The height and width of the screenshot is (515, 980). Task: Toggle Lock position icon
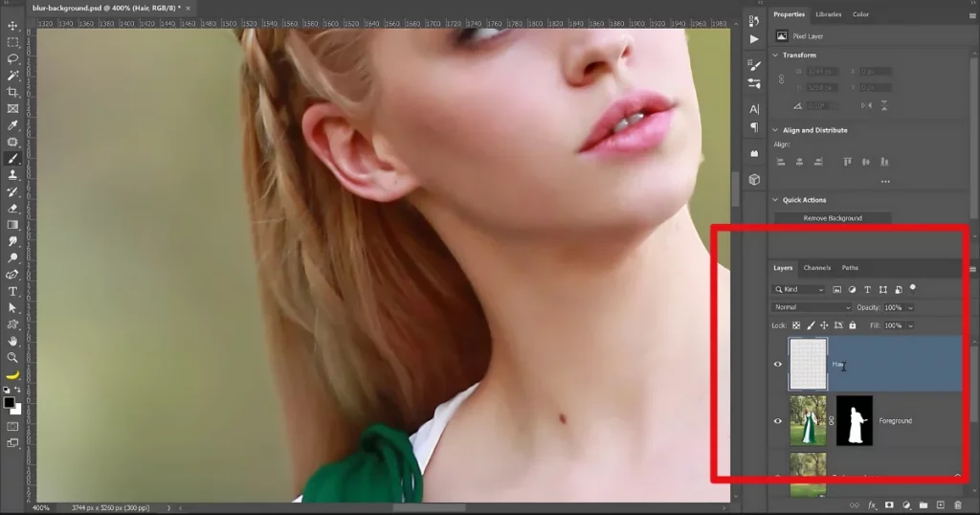(824, 325)
